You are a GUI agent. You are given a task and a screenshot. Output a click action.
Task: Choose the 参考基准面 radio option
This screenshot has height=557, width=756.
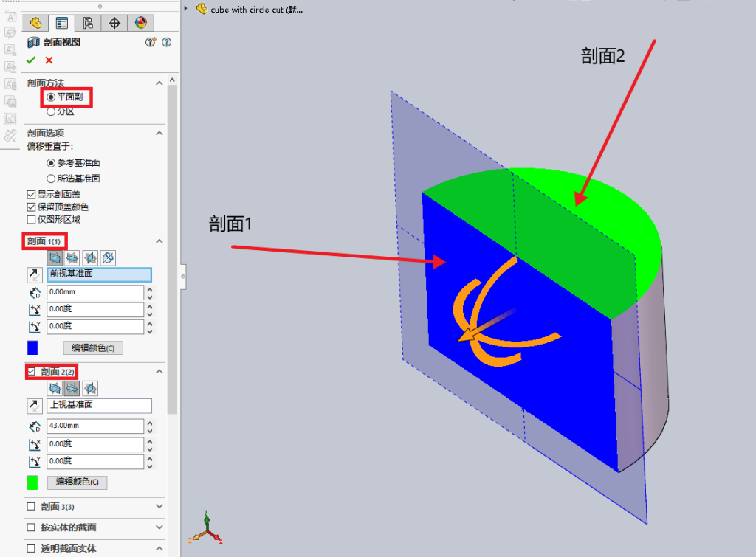click(51, 163)
